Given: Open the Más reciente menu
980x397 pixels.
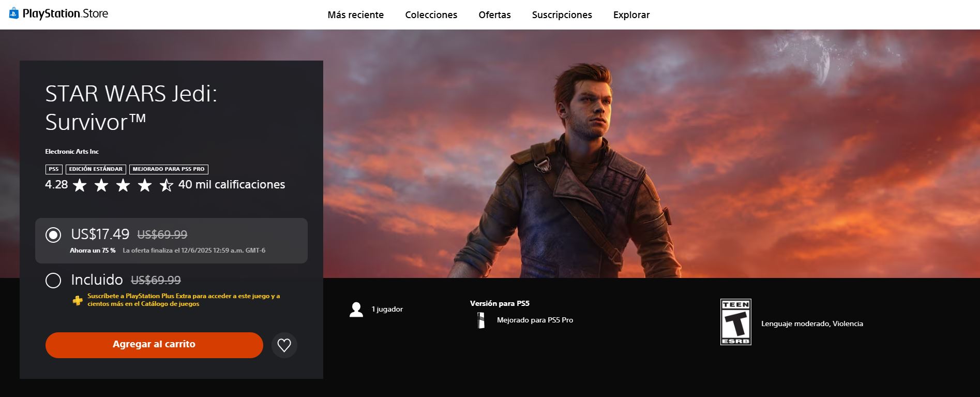Looking at the screenshot, I should pyautogui.click(x=355, y=15).
